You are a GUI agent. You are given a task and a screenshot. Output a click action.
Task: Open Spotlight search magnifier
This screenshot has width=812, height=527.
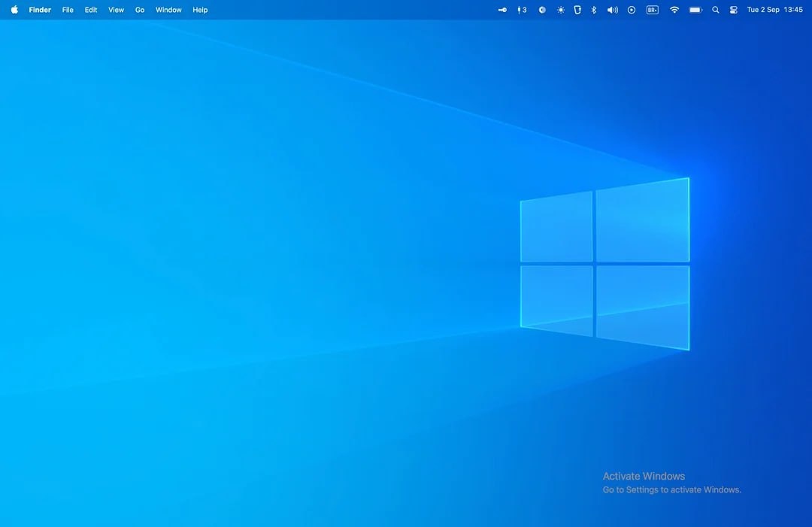pos(716,10)
